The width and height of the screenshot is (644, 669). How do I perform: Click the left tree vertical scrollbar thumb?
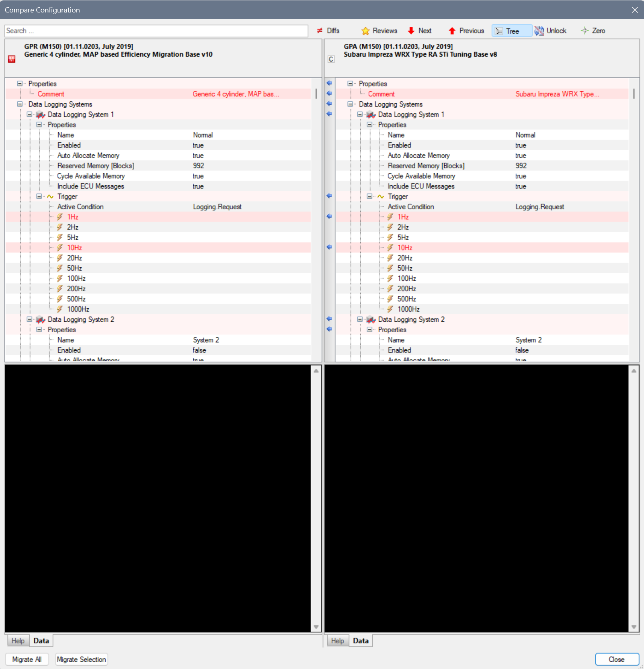pos(316,94)
